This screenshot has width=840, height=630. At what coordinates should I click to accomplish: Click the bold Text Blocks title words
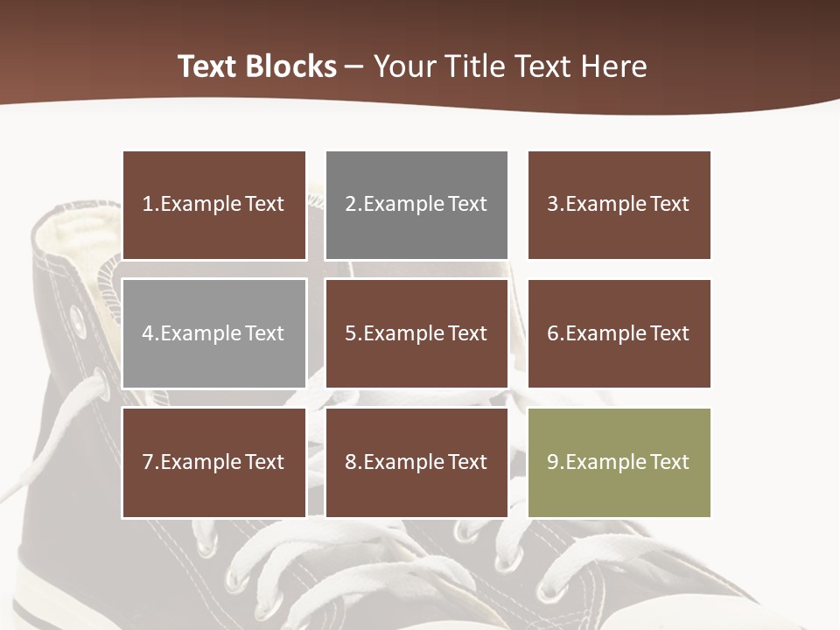(x=257, y=66)
